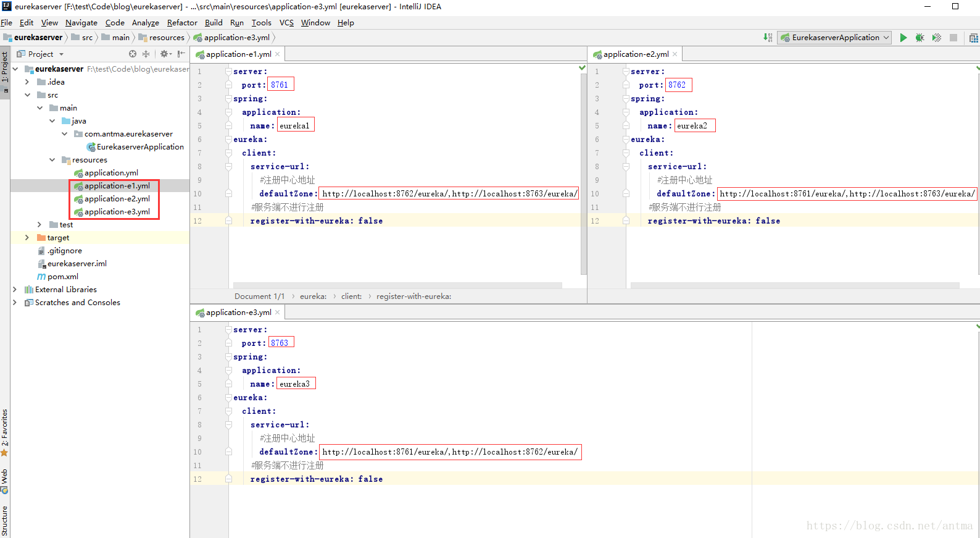Open the Refactor menu
The width and height of the screenshot is (980, 538).
tap(182, 23)
